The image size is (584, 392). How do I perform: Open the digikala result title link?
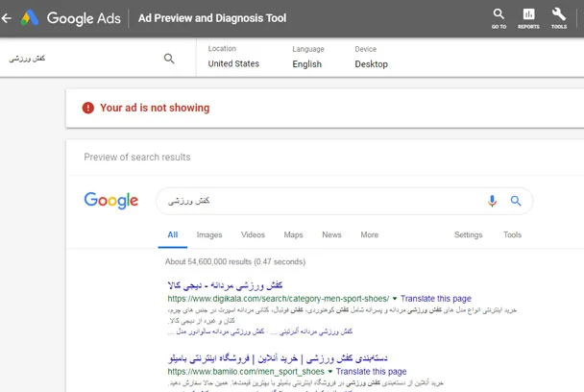coord(225,285)
